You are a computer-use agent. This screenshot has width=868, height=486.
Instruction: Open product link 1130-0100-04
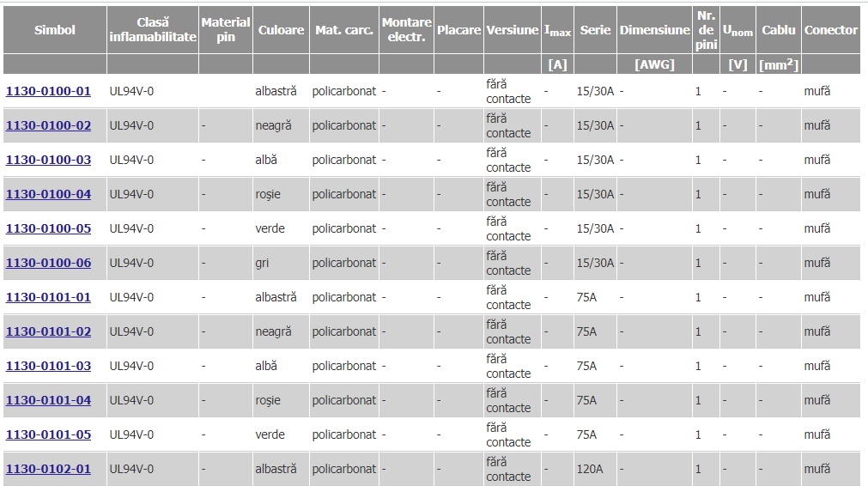pyautogui.click(x=48, y=194)
